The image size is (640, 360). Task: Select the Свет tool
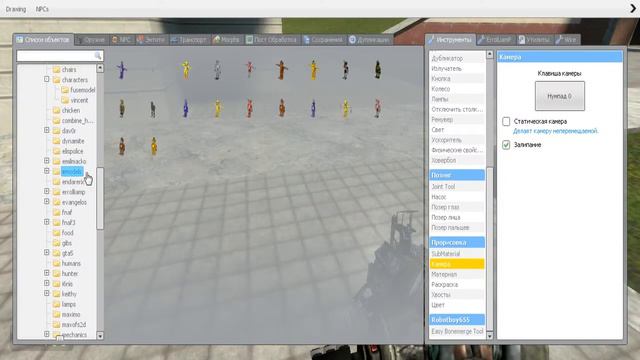click(x=457, y=130)
